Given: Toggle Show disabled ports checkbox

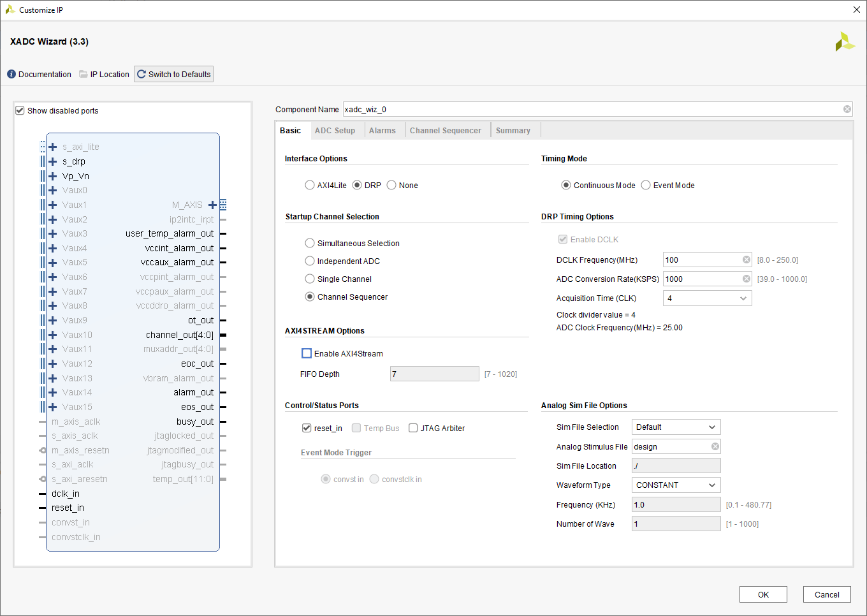Looking at the screenshot, I should tap(20, 110).
